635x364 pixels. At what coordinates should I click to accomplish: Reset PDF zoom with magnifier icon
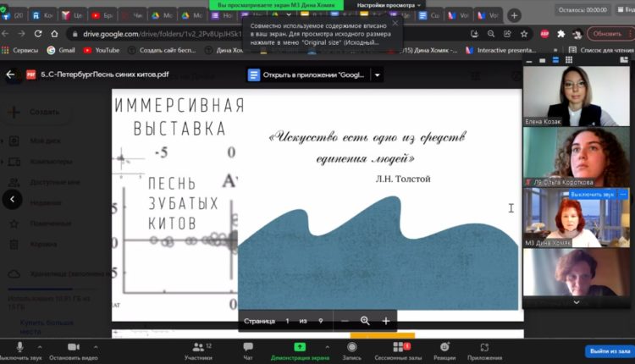365,321
